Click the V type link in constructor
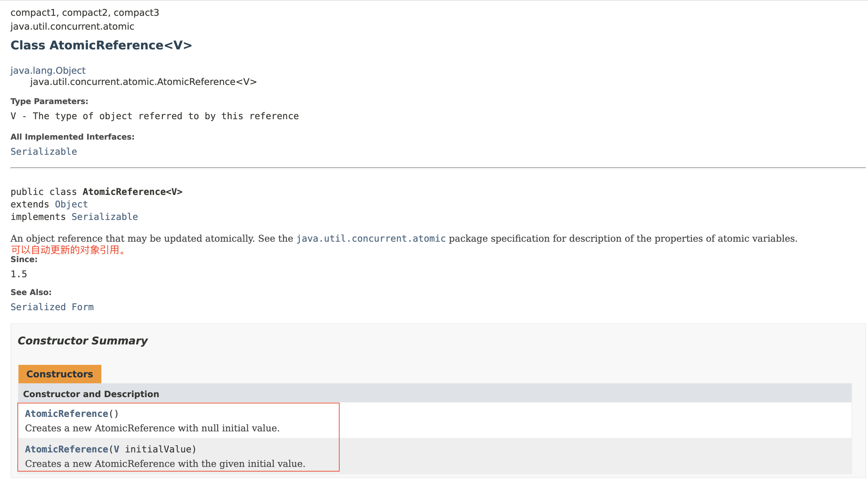868x488 pixels. coord(116,449)
